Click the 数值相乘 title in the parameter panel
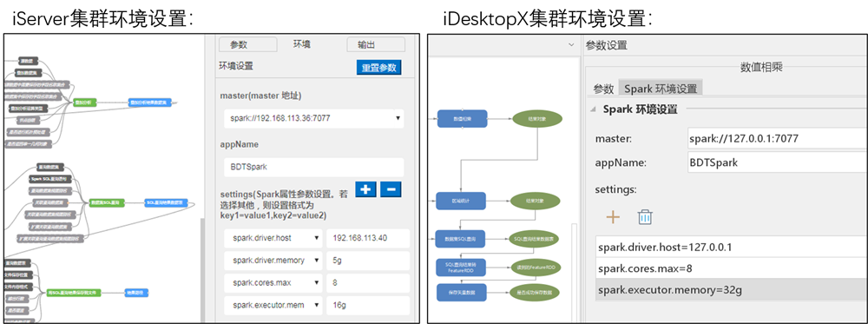The image size is (868, 324). point(761,68)
